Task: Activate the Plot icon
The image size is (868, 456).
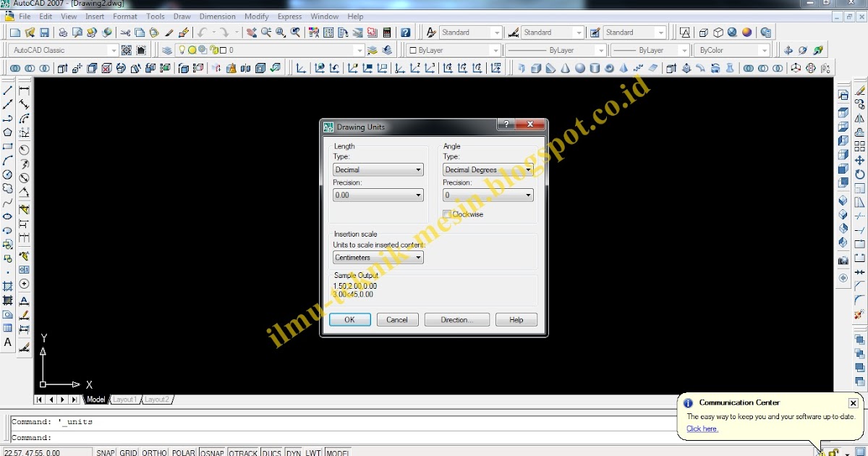Action: (x=61, y=32)
